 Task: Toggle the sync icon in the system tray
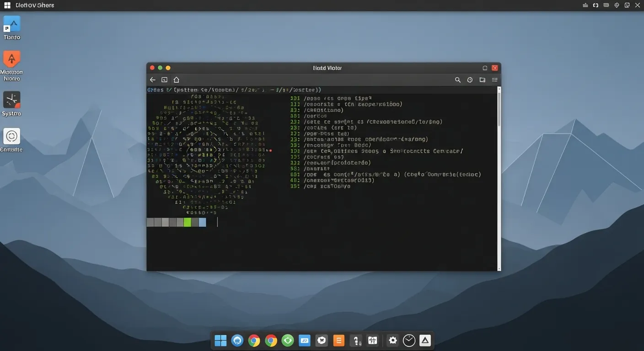[x=595, y=5]
